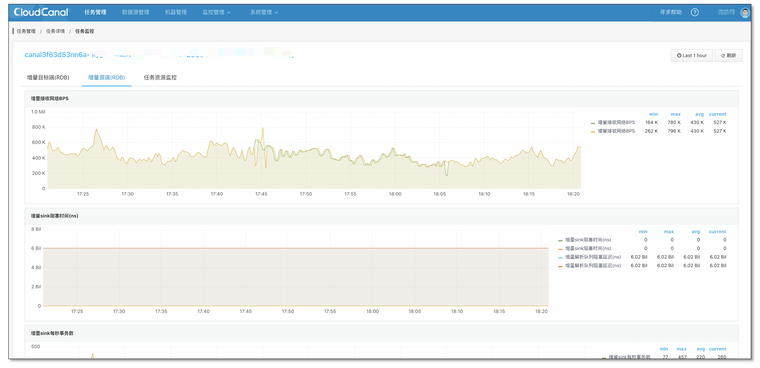This screenshot has width=760, height=368.
Task: Toggle blue 增量解析队列阻塞延迟 legend series
Action: tap(590, 257)
